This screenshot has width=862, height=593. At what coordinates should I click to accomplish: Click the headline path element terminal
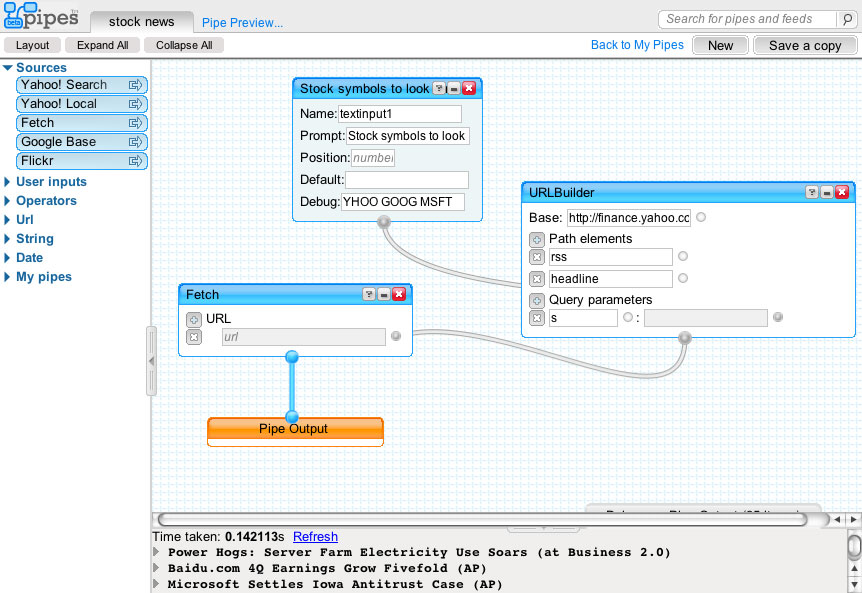683,278
